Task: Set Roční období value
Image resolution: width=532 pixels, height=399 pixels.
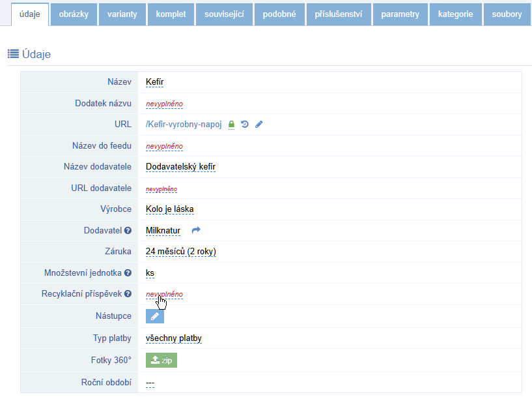Action: [150, 382]
